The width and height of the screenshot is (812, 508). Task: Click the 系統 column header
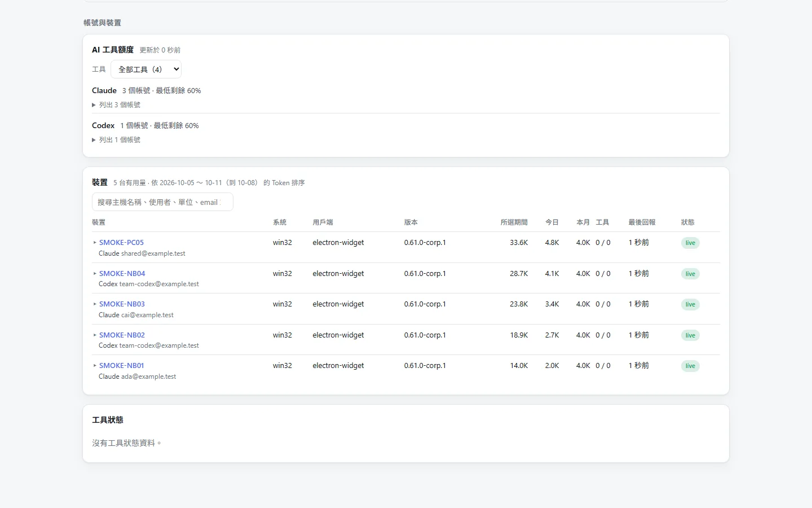click(280, 222)
